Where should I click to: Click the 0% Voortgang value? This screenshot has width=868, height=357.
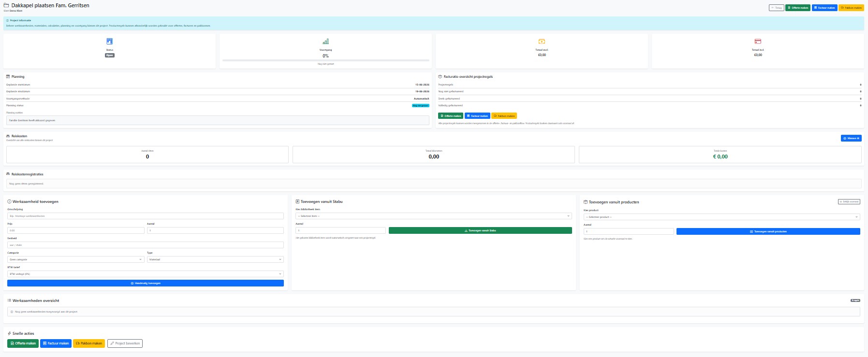325,56
